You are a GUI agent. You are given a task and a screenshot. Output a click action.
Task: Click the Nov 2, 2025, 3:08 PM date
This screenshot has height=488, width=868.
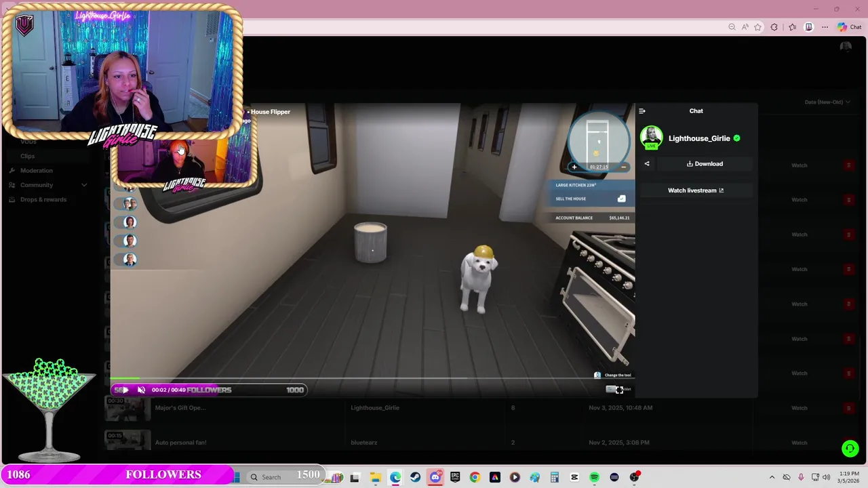[619, 443]
